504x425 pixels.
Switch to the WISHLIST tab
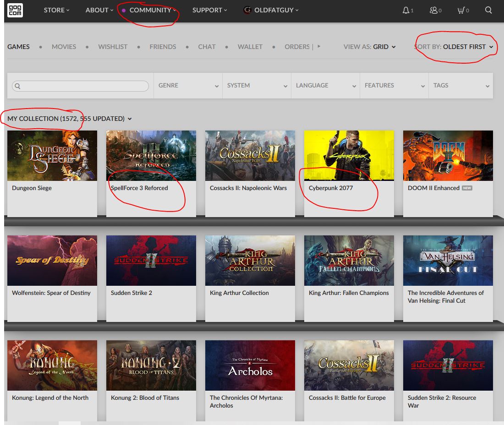[x=113, y=47]
